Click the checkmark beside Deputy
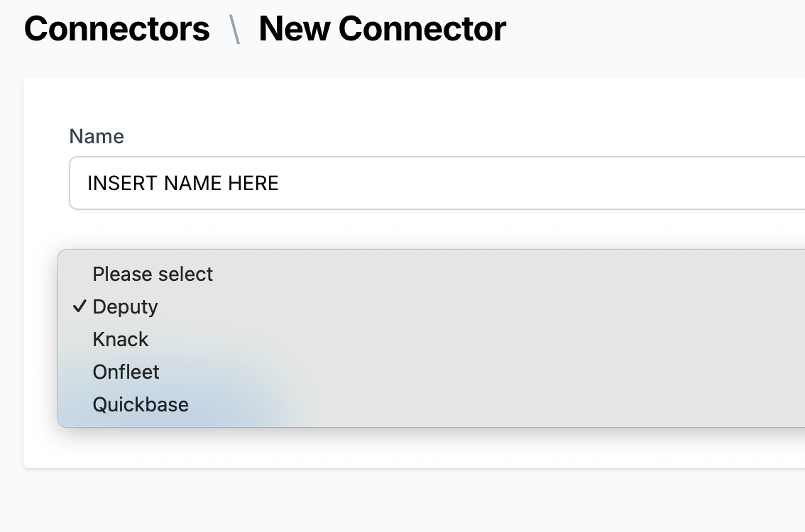 79,306
